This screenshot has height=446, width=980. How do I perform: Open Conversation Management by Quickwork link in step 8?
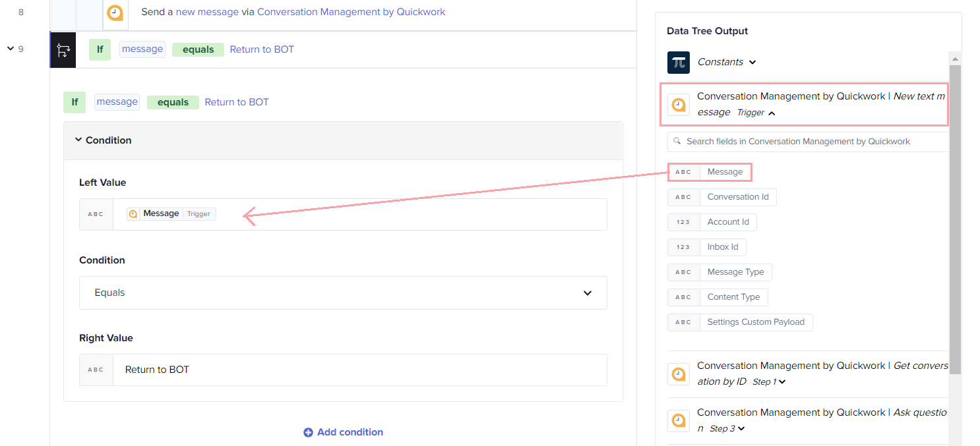pos(351,12)
